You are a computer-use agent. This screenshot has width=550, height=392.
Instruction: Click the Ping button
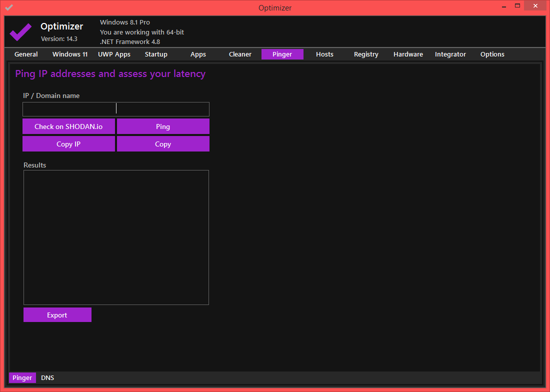click(x=163, y=126)
